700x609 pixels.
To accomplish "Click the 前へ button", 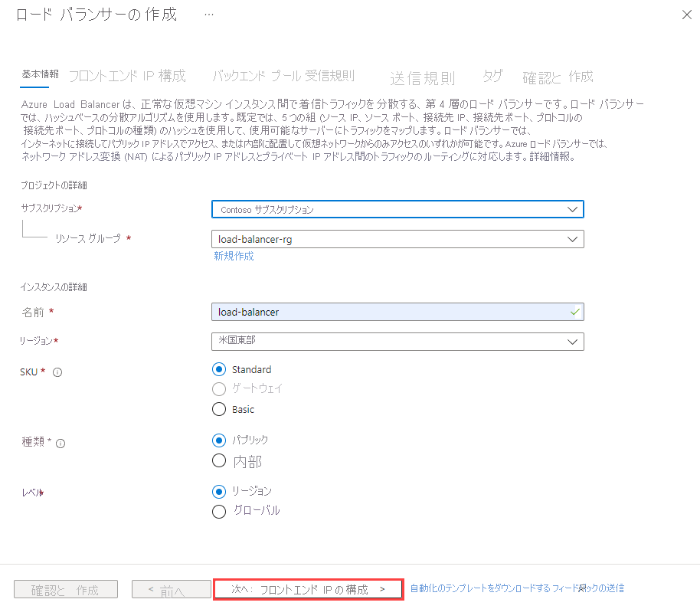I will [x=172, y=589].
